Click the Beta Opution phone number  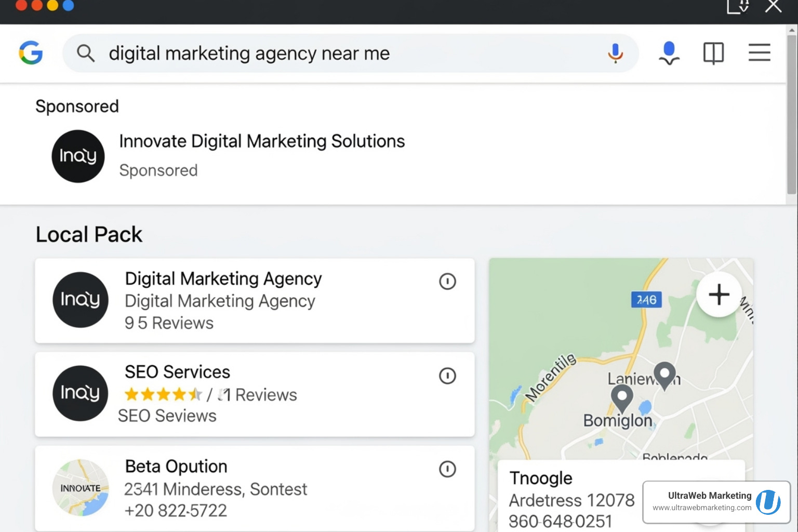pos(176,510)
